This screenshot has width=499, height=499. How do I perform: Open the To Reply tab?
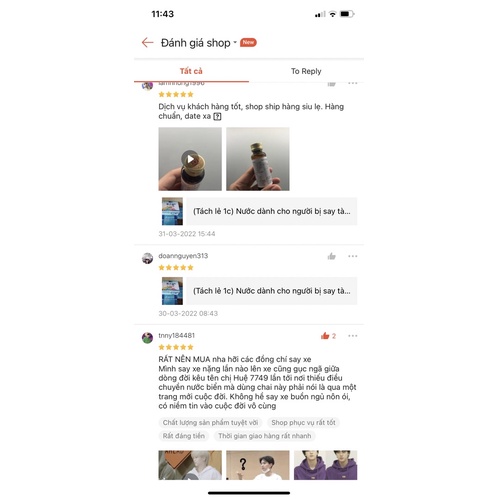pyautogui.click(x=306, y=71)
